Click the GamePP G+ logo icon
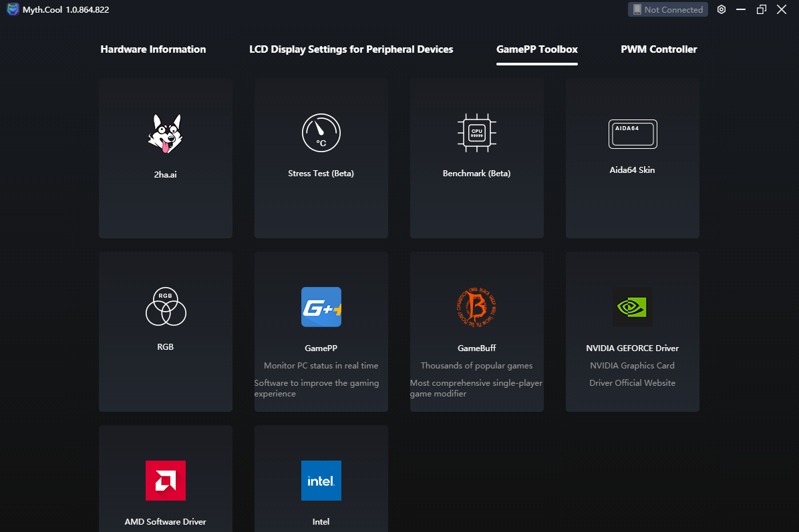This screenshot has height=532, width=799. click(321, 307)
